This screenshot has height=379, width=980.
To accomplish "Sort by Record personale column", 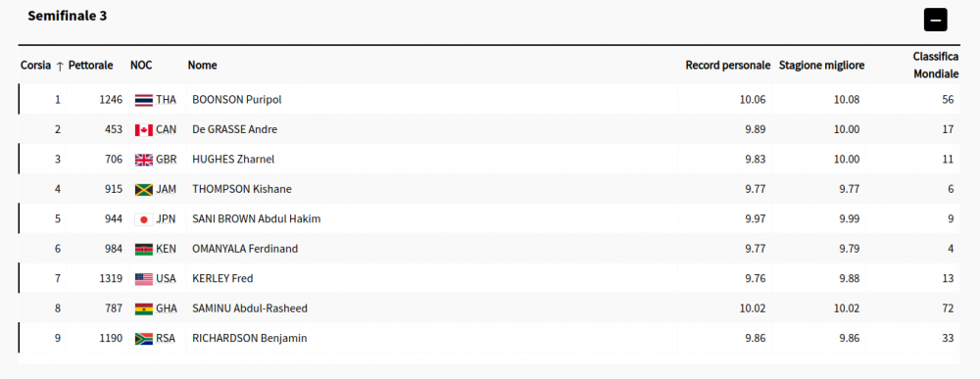I will (727, 65).
